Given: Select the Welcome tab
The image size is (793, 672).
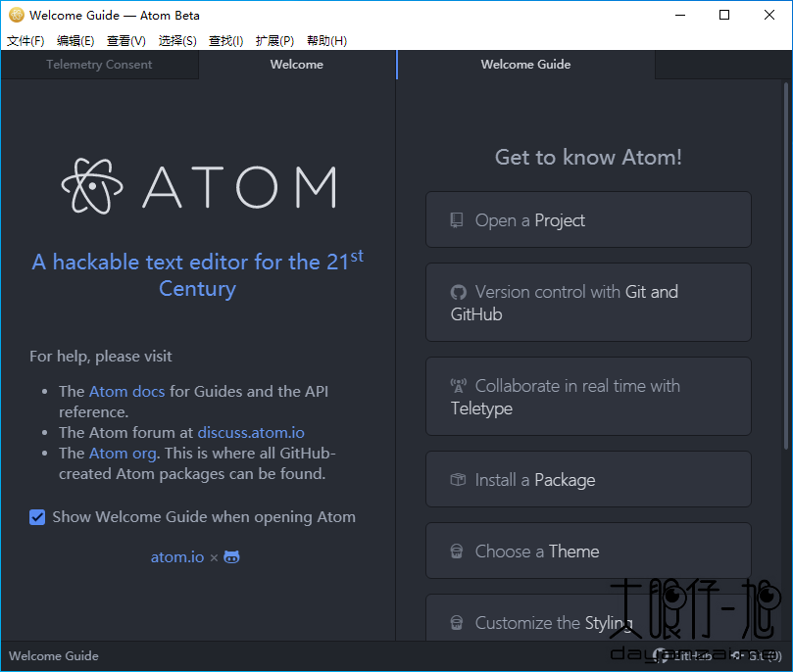Looking at the screenshot, I should pos(297,65).
